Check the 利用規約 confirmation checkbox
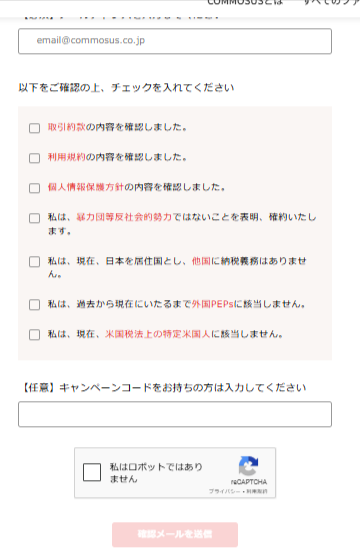Image resolution: width=360 pixels, height=554 pixels. click(34, 158)
